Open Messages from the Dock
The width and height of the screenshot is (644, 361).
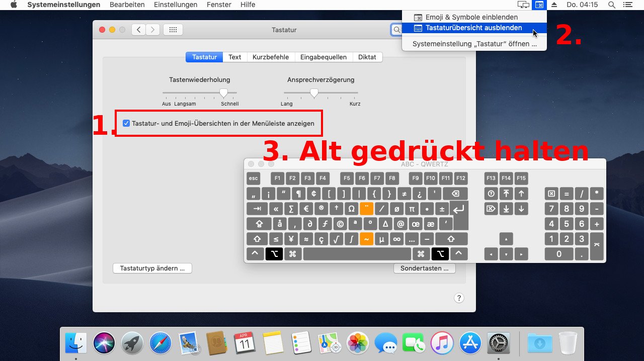pos(386,343)
